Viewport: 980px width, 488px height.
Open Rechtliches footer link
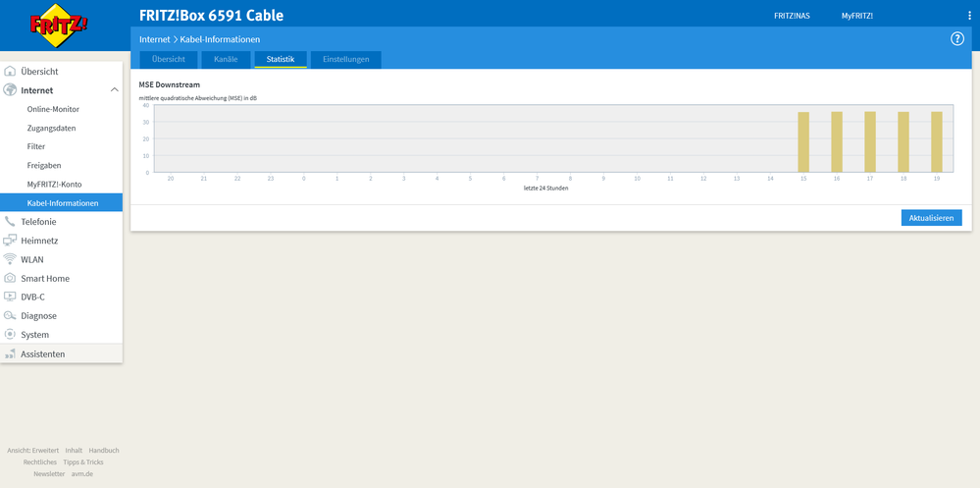click(x=40, y=462)
